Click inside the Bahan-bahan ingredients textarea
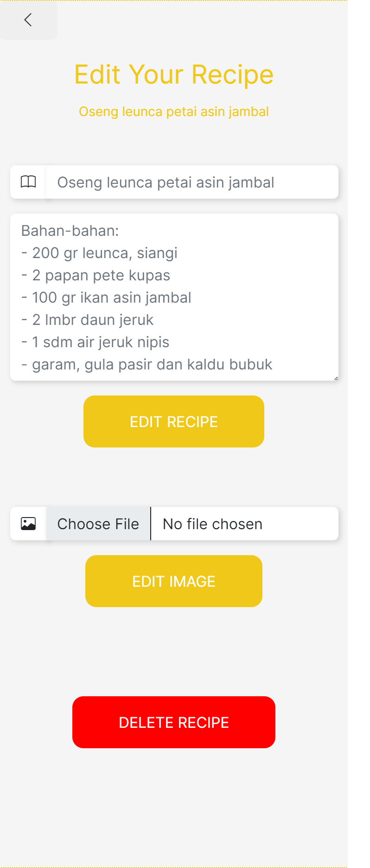The image size is (370, 868). click(174, 297)
